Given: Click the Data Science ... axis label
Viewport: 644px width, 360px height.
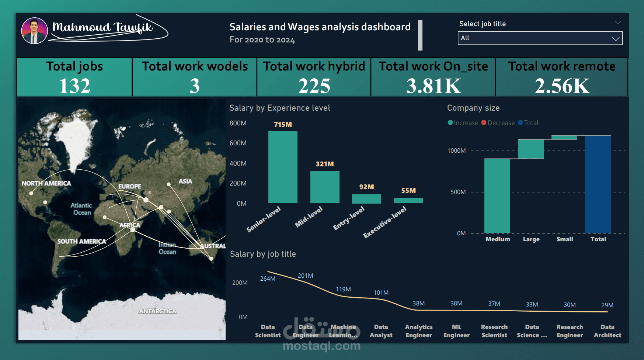Looking at the screenshot, I should pyautogui.click(x=532, y=331).
